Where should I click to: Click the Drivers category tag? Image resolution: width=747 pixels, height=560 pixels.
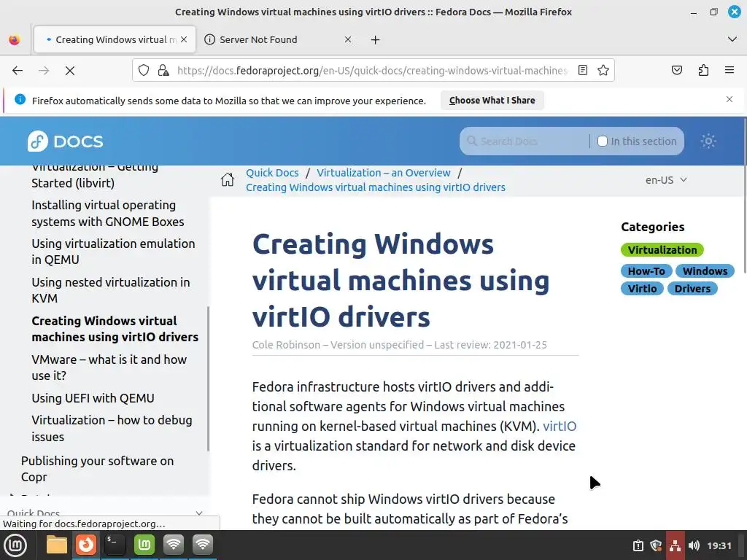click(692, 289)
